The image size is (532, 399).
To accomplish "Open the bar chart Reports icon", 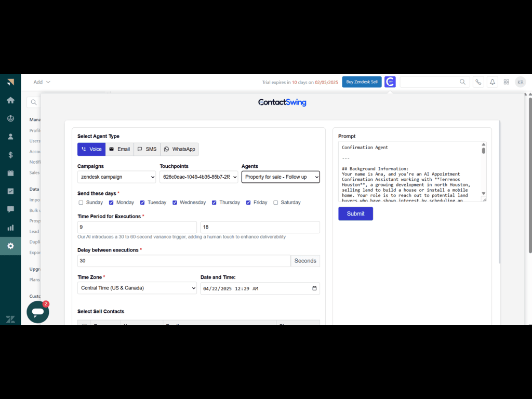I will pyautogui.click(x=10, y=228).
